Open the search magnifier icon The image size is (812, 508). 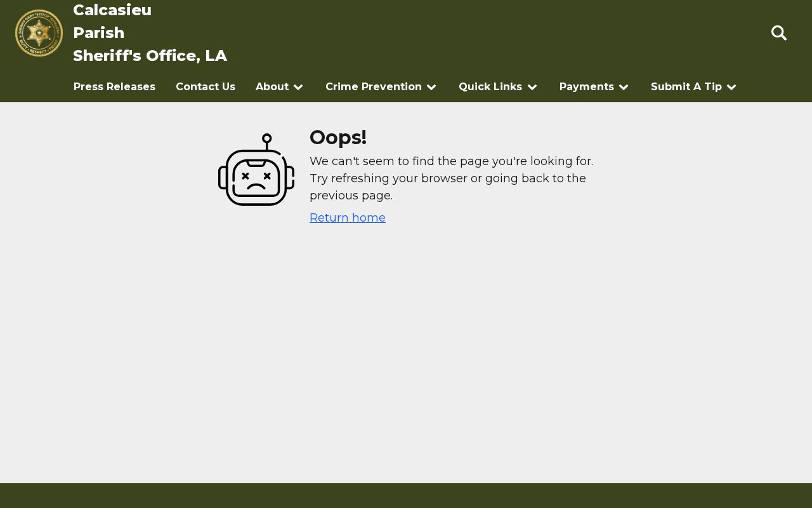[x=779, y=33]
